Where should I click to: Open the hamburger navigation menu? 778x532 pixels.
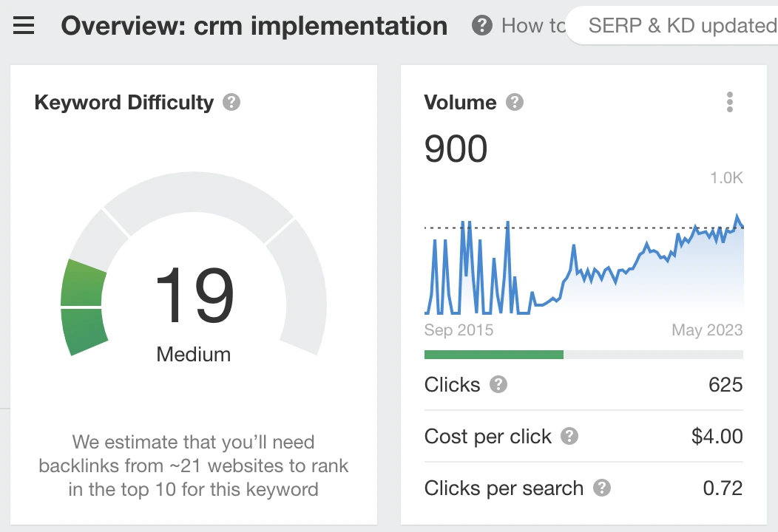(x=24, y=27)
